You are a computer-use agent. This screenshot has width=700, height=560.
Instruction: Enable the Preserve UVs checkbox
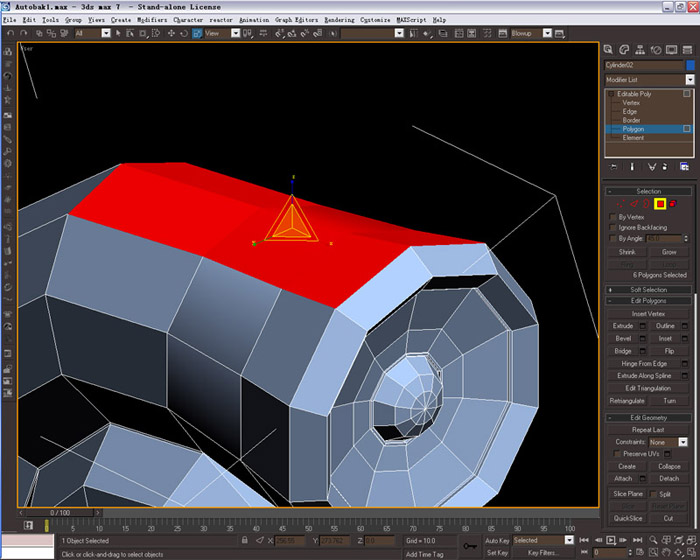pos(617,454)
